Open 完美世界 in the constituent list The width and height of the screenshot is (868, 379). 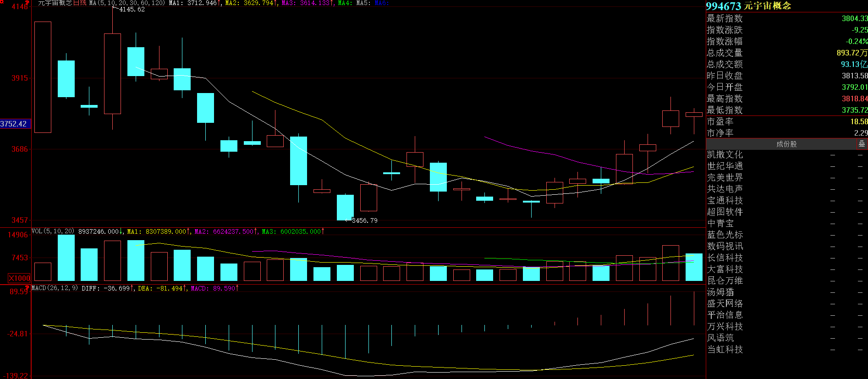pyautogui.click(x=725, y=178)
